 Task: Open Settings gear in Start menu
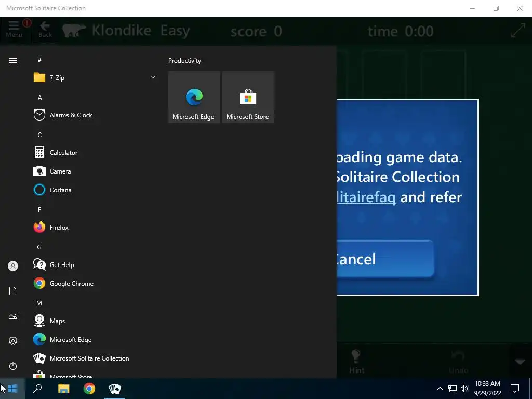[x=13, y=341]
